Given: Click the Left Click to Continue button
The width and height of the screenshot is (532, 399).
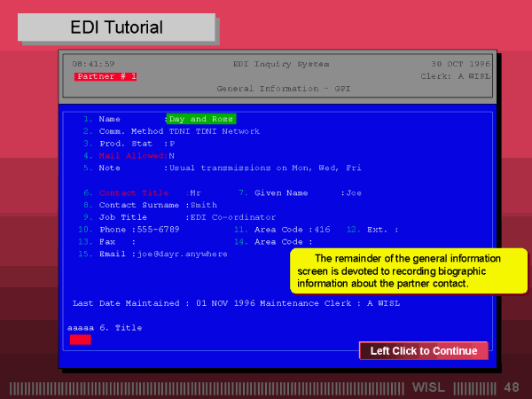Looking at the screenshot, I should click(x=423, y=351).
